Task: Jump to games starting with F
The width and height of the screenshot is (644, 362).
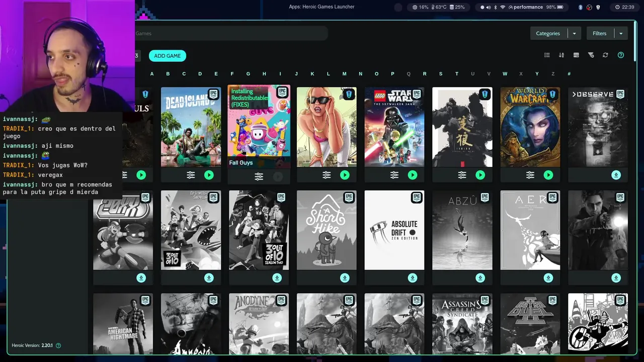Action: click(232, 74)
